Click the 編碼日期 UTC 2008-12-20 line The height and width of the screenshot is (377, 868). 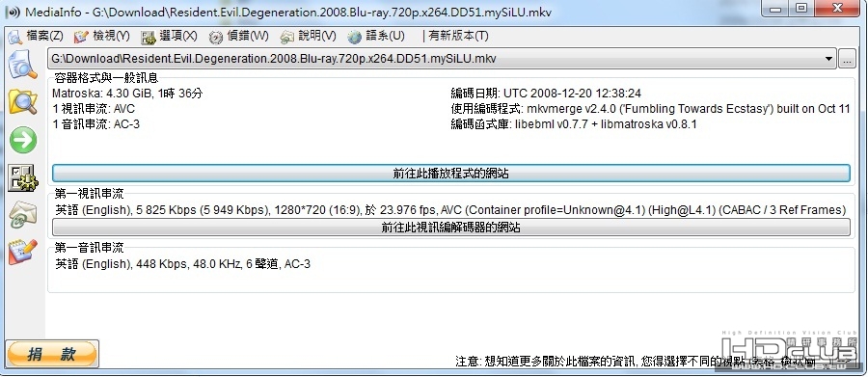[546, 94]
